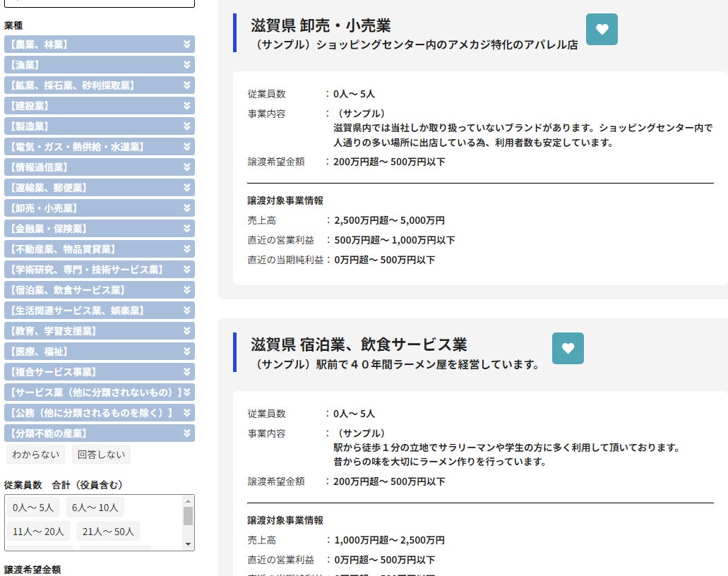
Task: Click sales value 2,500万円超～5,000万円
Action: (x=390, y=220)
